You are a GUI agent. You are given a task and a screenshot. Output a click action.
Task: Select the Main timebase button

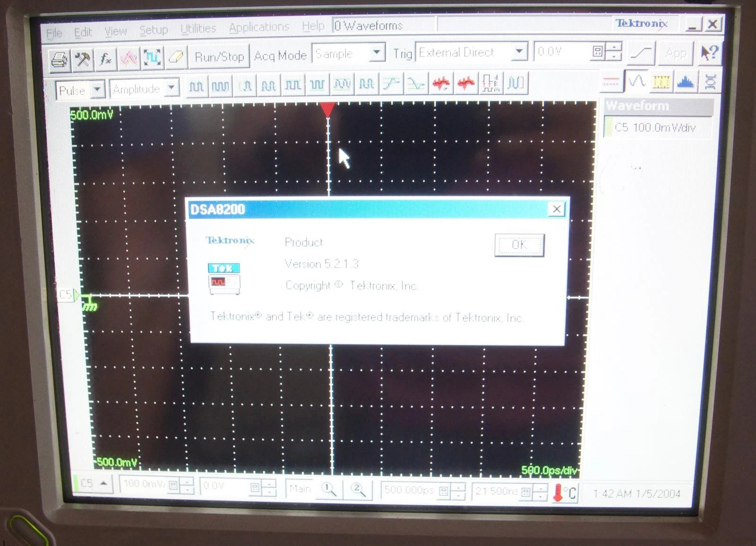tap(300, 488)
